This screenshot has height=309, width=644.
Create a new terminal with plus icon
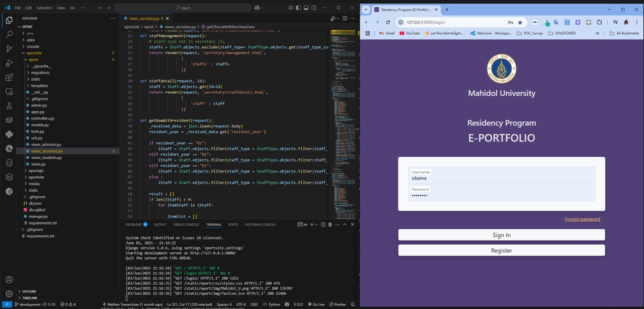point(312,225)
